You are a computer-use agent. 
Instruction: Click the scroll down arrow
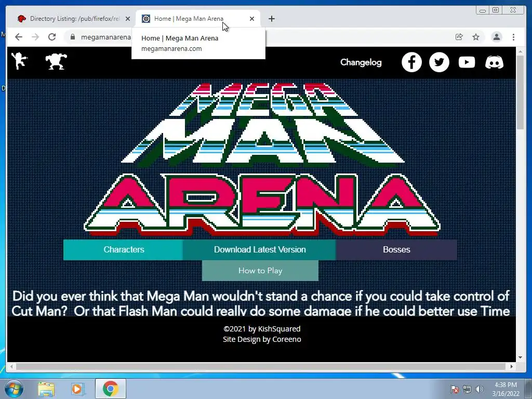click(521, 357)
